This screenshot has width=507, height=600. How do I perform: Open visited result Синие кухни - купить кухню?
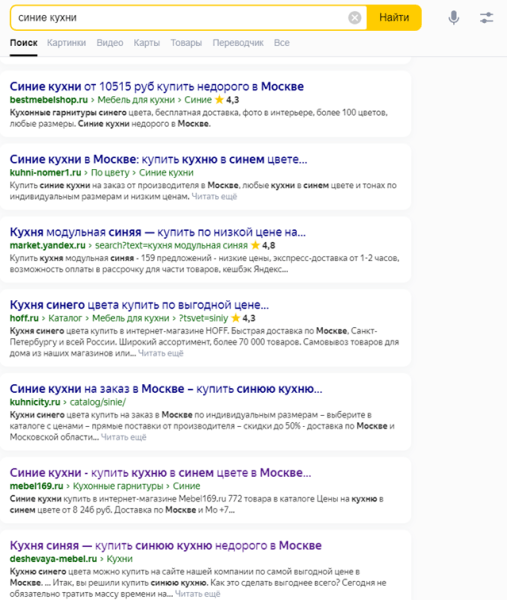pyautogui.click(x=160, y=473)
